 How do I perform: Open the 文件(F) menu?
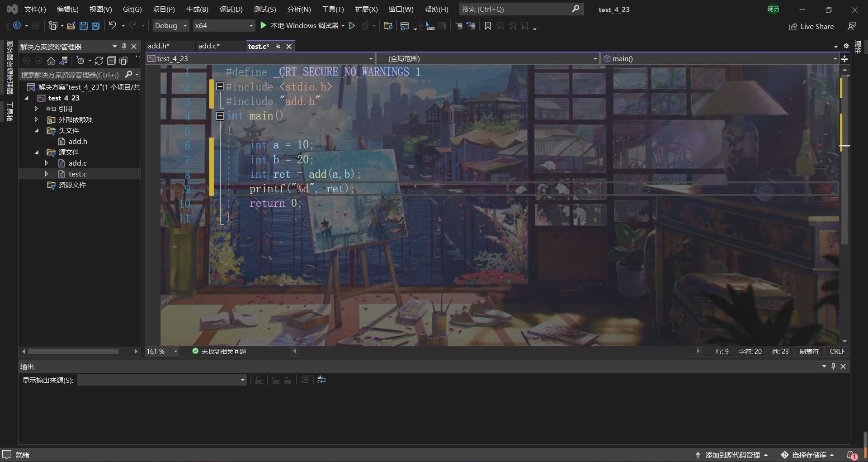35,10
